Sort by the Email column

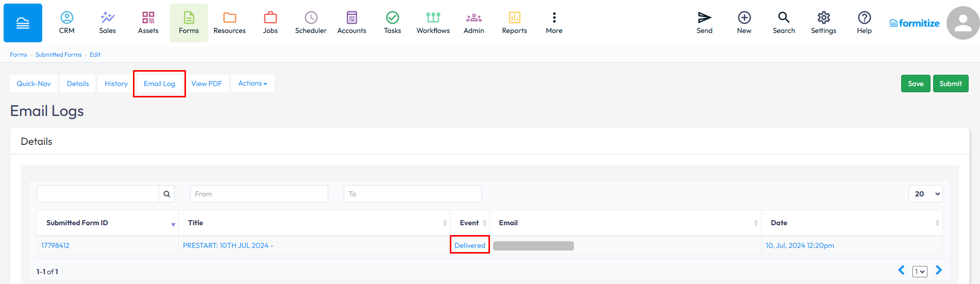(x=626, y=223)
